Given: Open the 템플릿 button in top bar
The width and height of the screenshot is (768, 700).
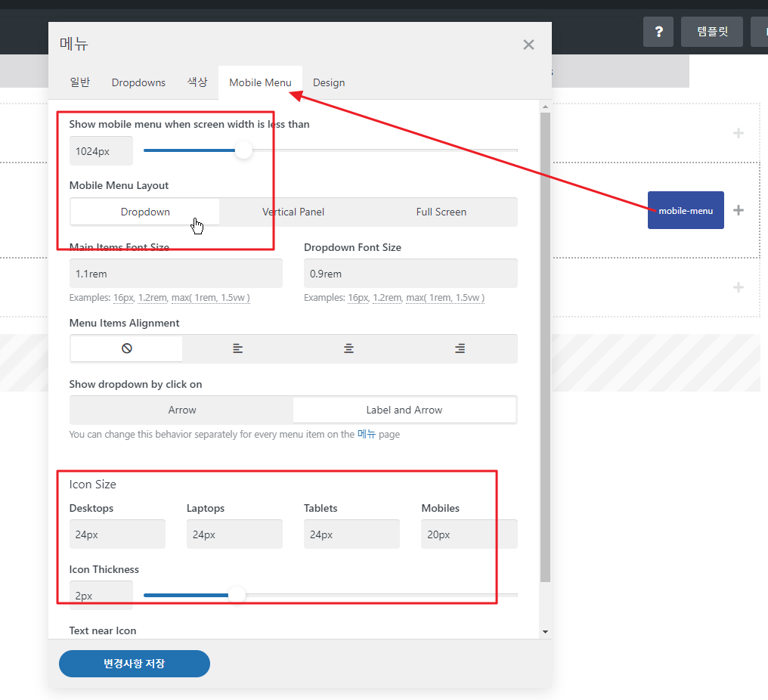Looking at the screenshot, I should [711, 32].
